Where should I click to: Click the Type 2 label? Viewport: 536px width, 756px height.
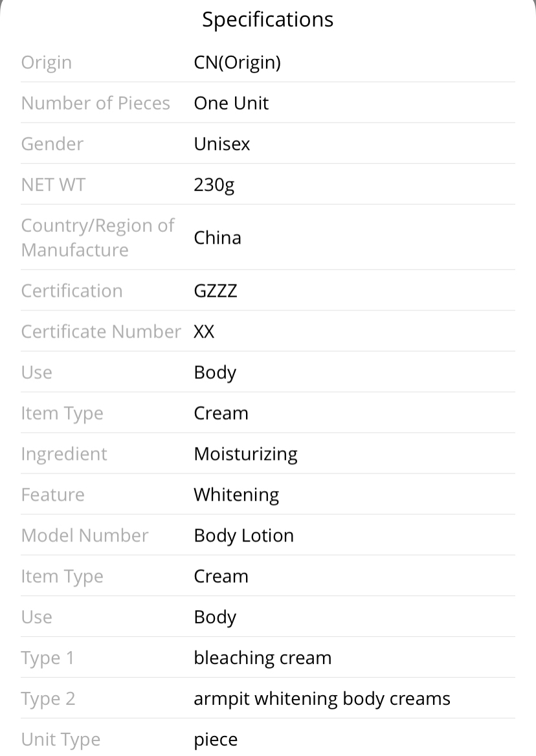click(48, 699)
